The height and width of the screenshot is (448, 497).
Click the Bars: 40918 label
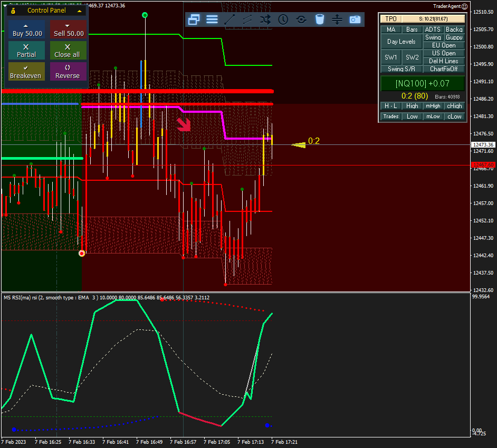point(447,97)
